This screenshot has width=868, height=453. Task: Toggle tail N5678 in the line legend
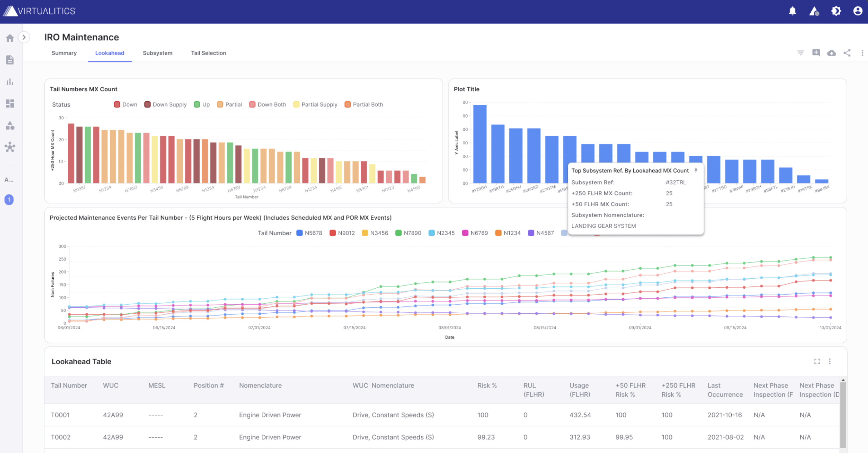point(309,233)
